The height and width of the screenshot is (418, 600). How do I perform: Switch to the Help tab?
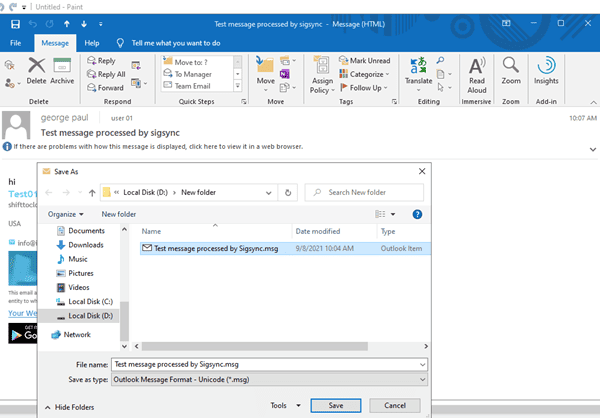coord(91,43)
